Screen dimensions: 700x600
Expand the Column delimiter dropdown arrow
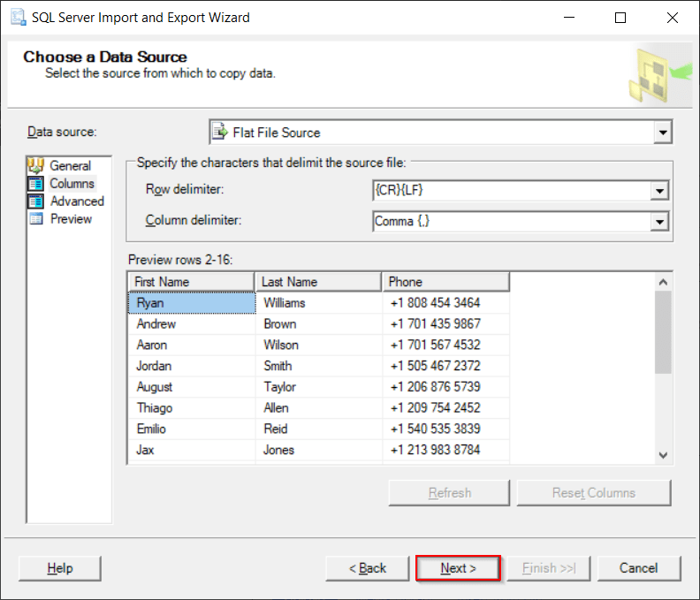tap(659, 222)
